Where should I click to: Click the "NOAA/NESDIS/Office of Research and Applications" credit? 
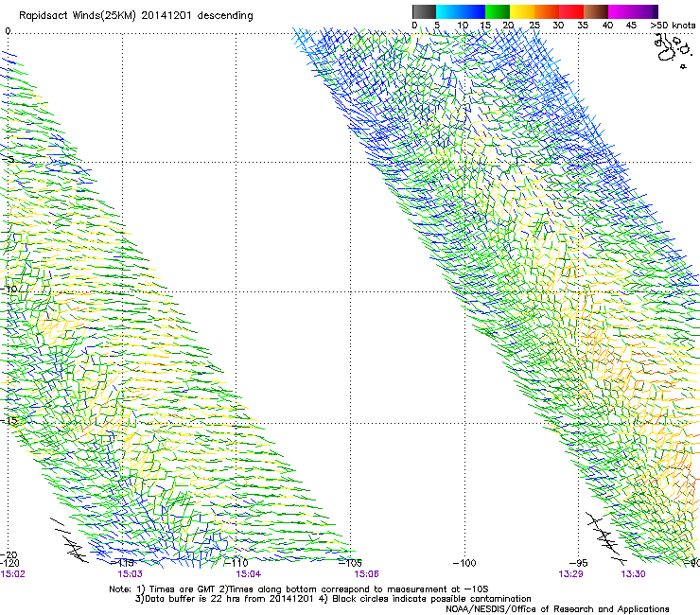(x=557, y=609)
